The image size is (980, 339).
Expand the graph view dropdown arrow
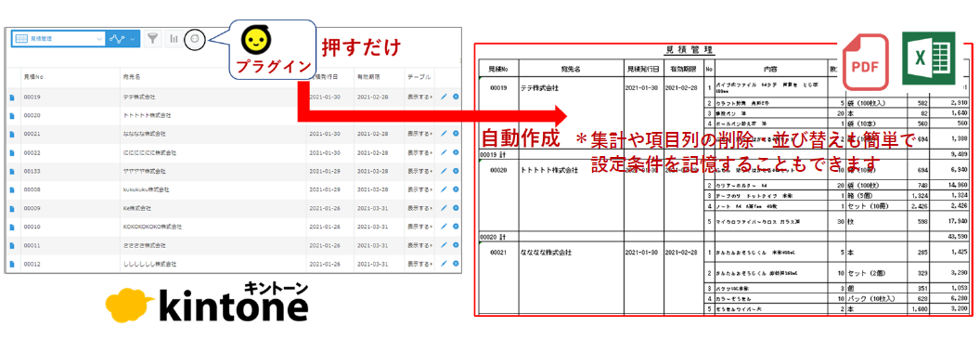[x=133, y=39]
